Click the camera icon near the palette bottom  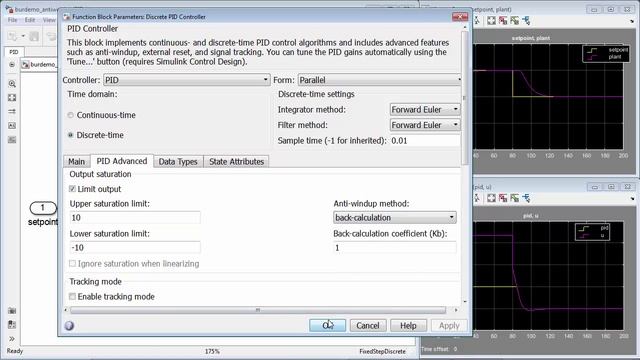[x=12, y=311]
